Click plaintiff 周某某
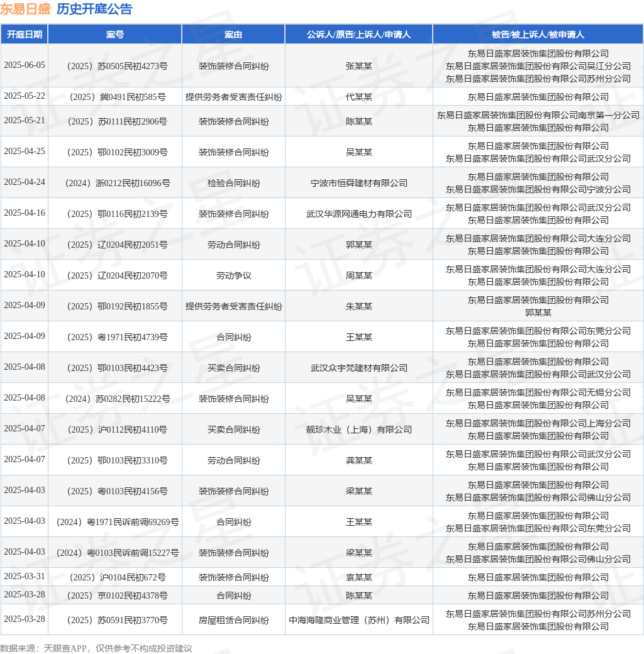Viewport: 644px width, 654px height. pyautogui.click(x=358, y=275)
